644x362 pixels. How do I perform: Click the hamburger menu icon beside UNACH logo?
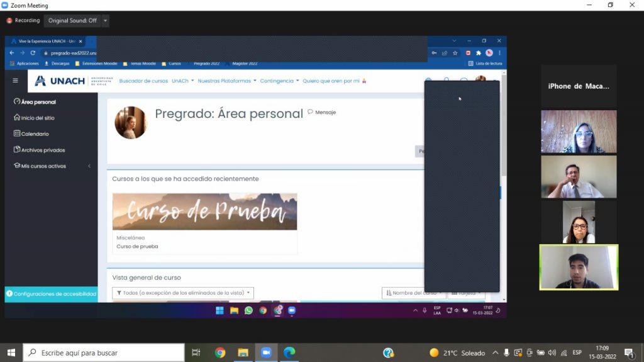16,81
